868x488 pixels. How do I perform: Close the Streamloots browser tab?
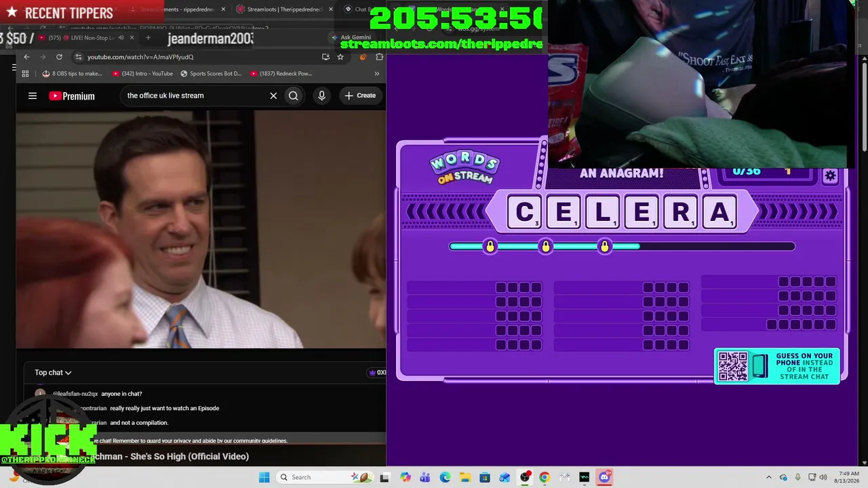click(331, 9)
